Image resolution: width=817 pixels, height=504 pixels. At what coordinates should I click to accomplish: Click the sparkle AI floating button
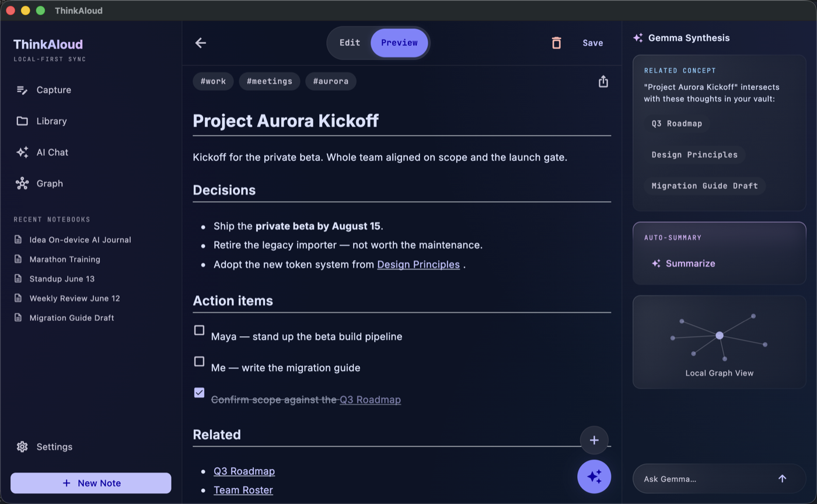[x=594, y=477]
